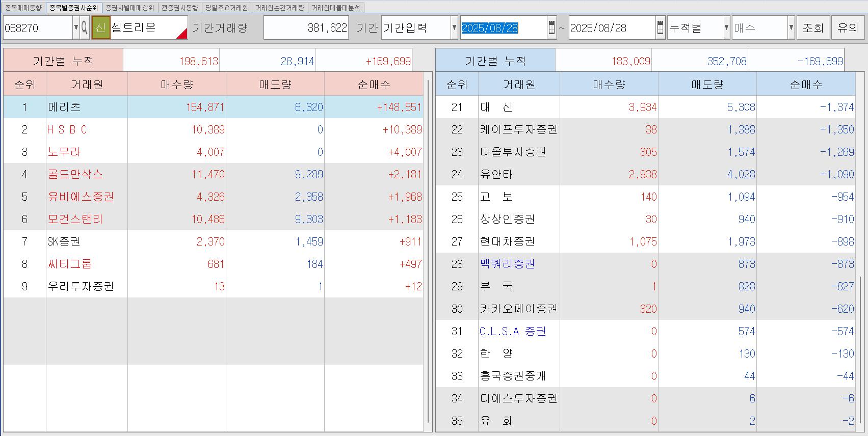Click the green 신 badge icon
Viewport: 868px width, 436px height.
[x=101, y=28]
